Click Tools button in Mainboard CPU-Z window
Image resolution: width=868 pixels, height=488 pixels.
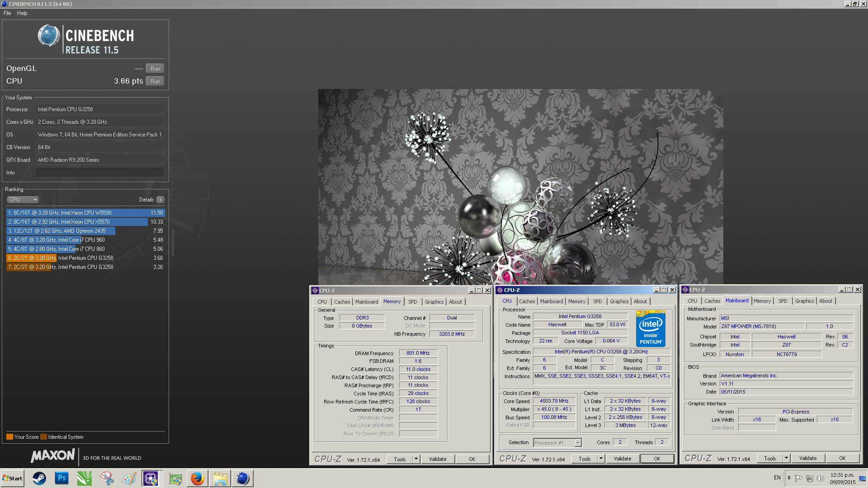[770, 458]
